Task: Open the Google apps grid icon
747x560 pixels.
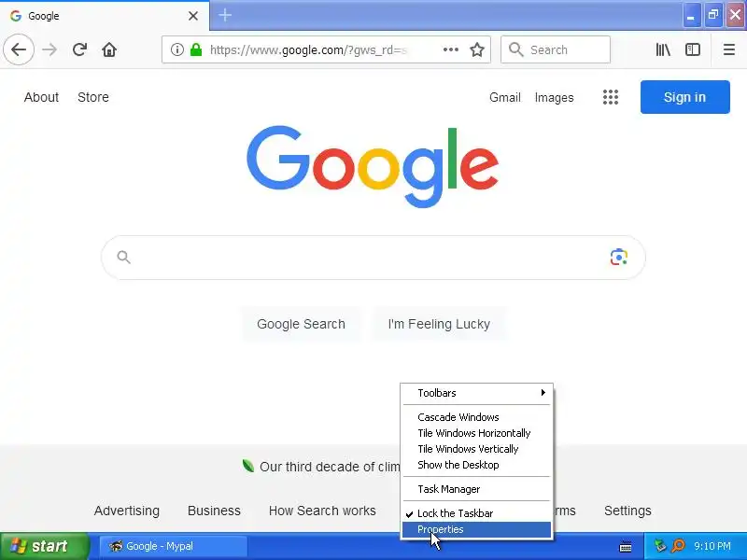Action: point(611,97)
